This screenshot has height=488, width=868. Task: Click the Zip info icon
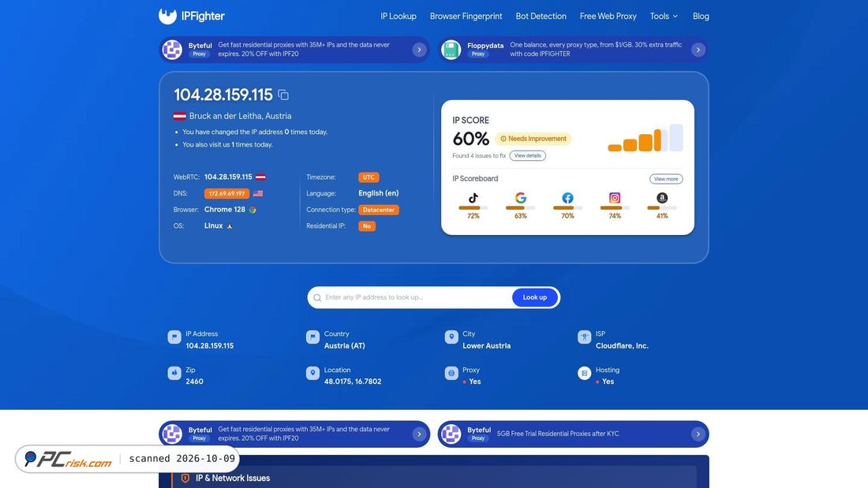[174, 374]
